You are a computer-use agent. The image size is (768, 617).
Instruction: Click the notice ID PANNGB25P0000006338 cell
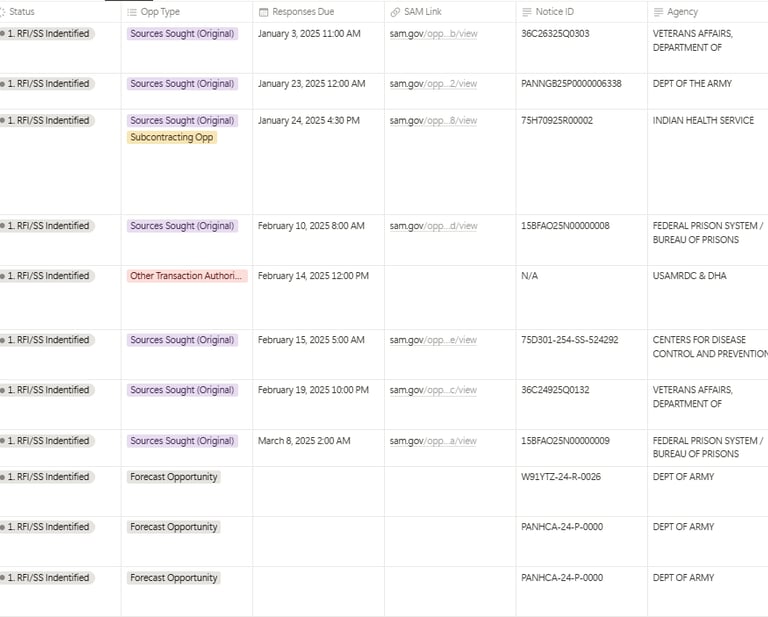[571, 84]
